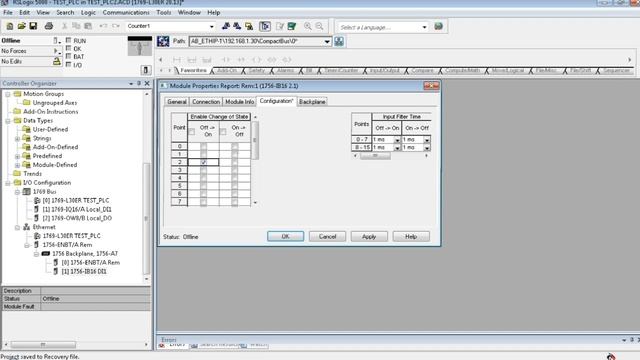Click the Paste icon in toolbar
This screenshot has width=640, height=360.
pos(88,26)
